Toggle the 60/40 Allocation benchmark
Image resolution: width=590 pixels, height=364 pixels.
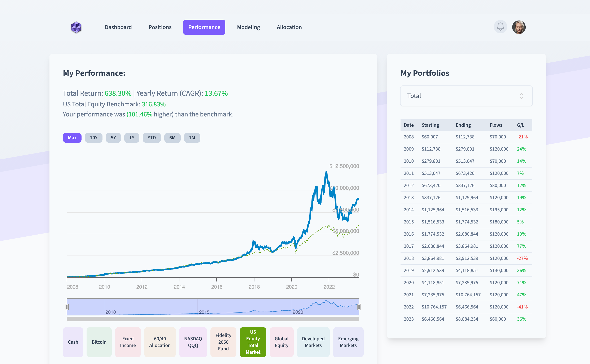(x=160, y=342)
